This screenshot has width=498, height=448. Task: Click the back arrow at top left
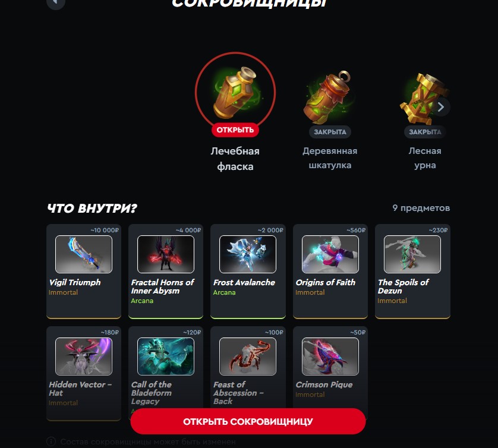56,2
